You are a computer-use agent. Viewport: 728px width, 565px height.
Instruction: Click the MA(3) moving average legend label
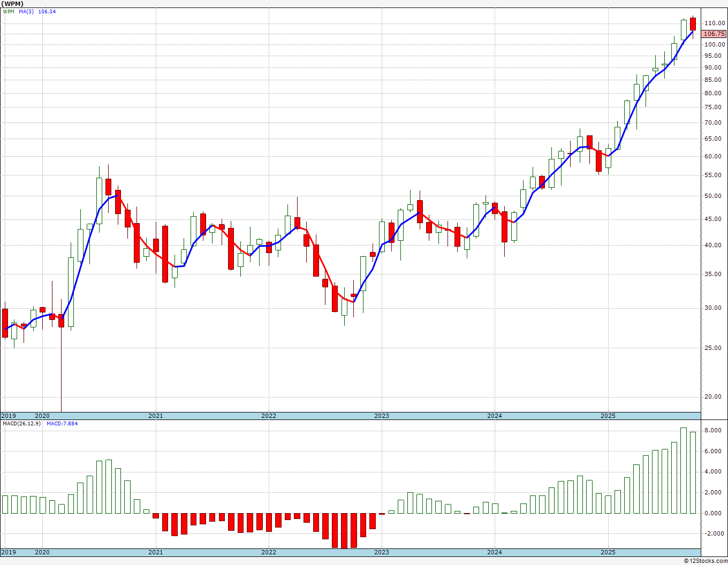(26, 11)
